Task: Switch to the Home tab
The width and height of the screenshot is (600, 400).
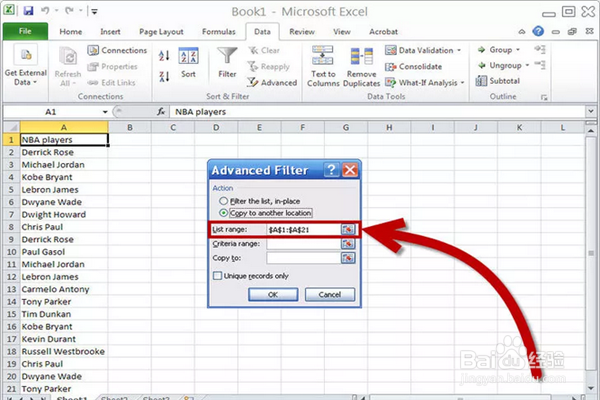Action: tap(71, 32)
